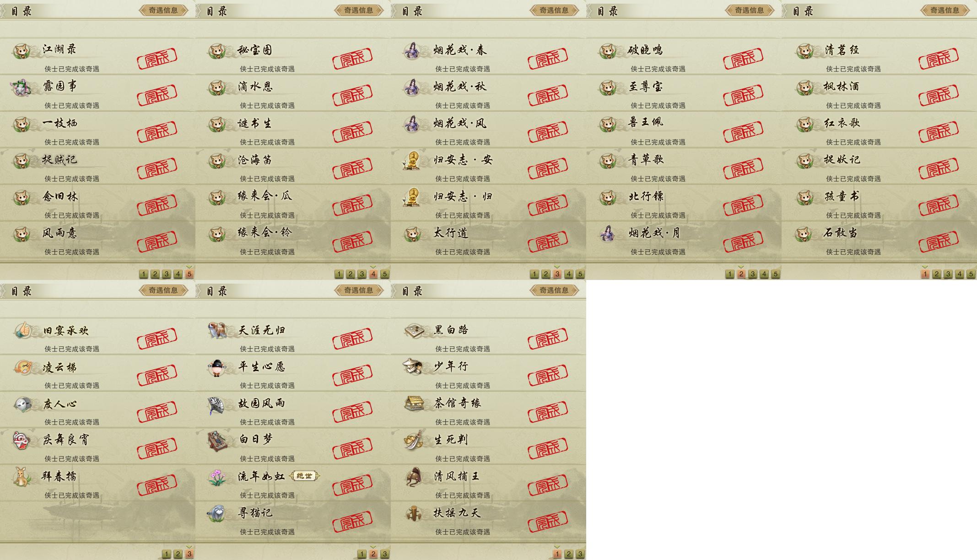Click 奇遇信息 button above the 黑白路 list
The width and height of the screenshot is (977, 560).
(x=554, y=290)
